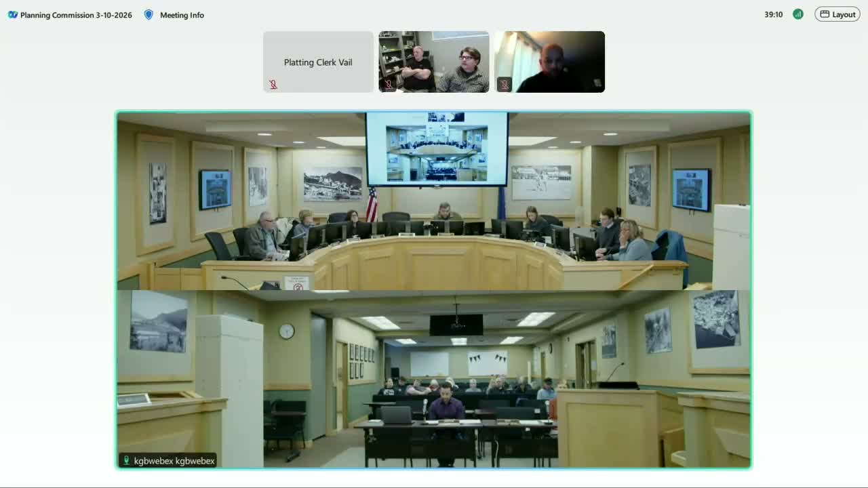Click muted mic icon on the two-men tile

(x=389, y=85)
